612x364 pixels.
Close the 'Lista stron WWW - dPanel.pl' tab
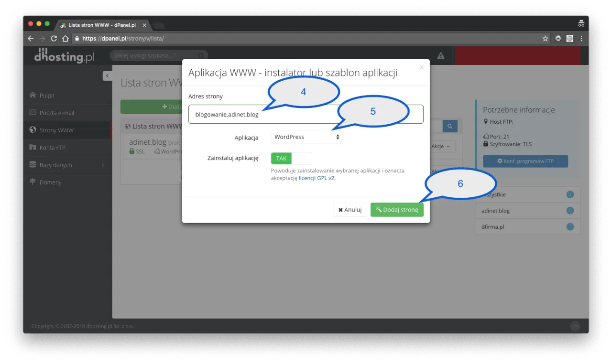click(x=144, y=25)
